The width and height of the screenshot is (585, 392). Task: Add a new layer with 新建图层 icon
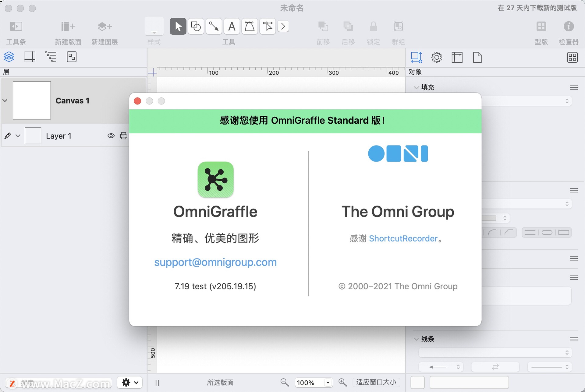click(x=105, y=26)
